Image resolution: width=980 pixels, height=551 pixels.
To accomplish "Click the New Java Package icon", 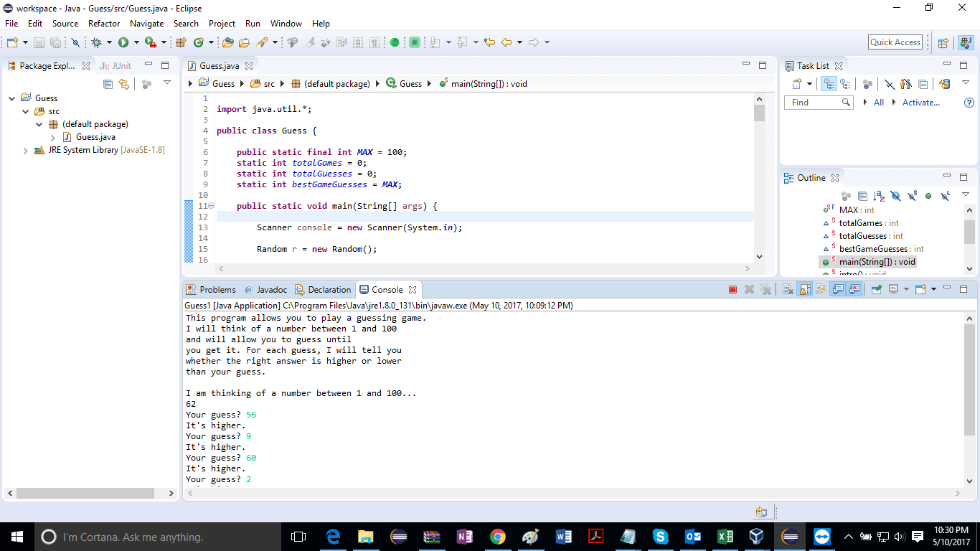I will click(x=181, y=42).
